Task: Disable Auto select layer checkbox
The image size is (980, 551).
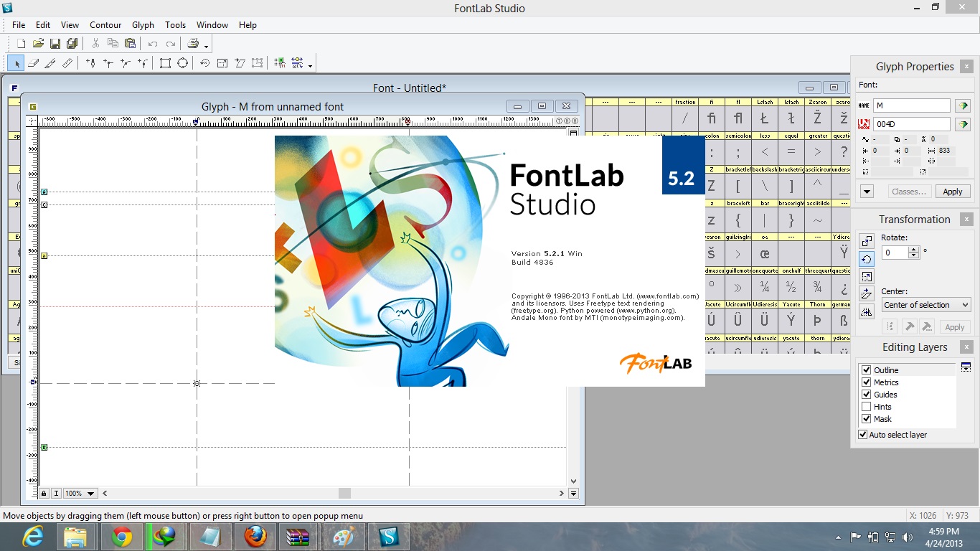Action: [x=863, y=435]
